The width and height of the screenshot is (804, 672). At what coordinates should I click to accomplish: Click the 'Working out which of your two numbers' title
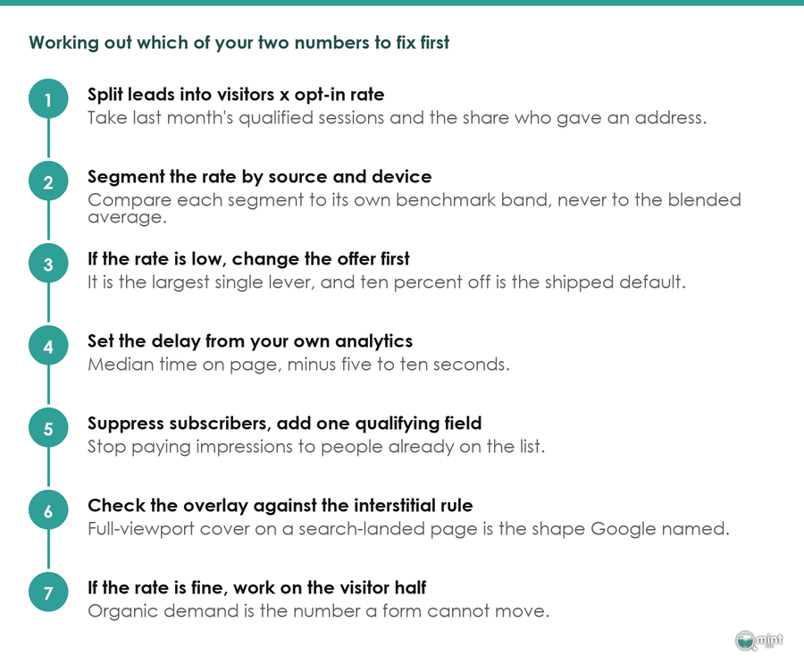[239, 43]
